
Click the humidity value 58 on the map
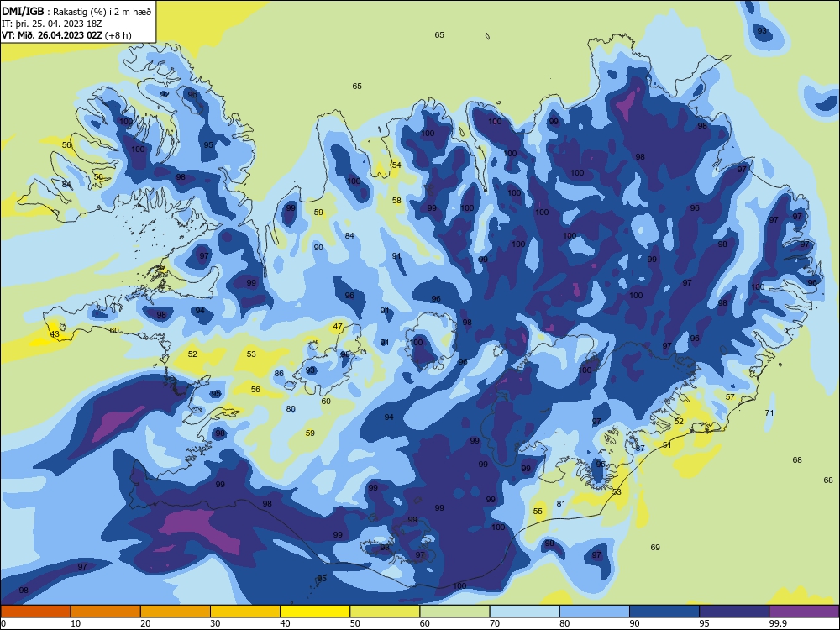pyautogui.click(x=396, y=201)
